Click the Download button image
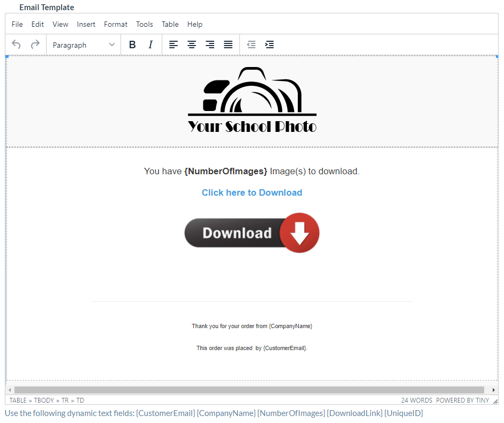 click(x=252, y=233)
